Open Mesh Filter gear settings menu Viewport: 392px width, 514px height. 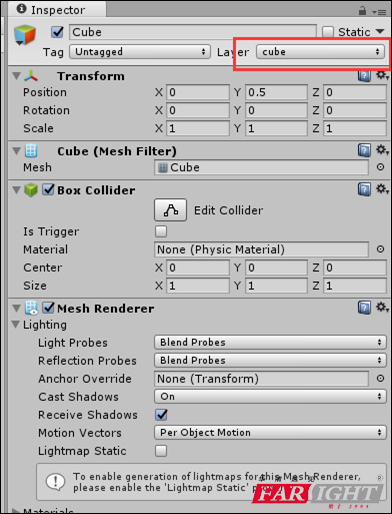(382, 150)
